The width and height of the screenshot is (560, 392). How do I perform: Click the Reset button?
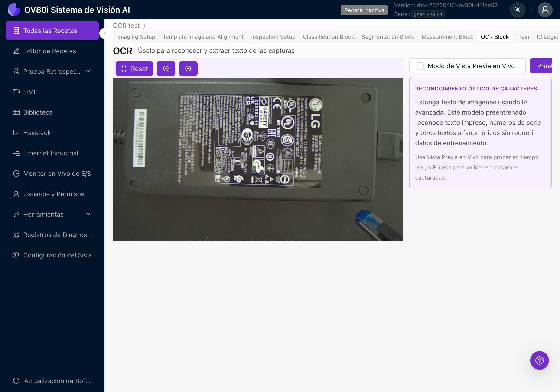(x=134, y=68)
